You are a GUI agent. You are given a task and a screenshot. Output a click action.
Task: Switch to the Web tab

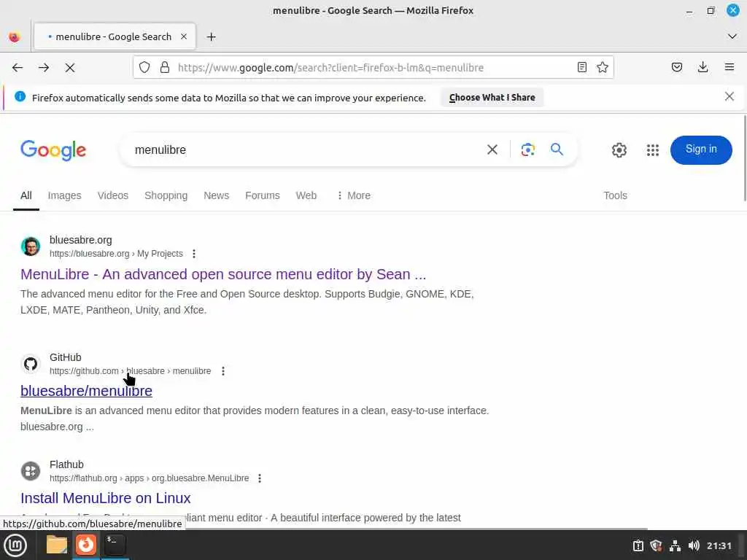[x=306, y=195]
